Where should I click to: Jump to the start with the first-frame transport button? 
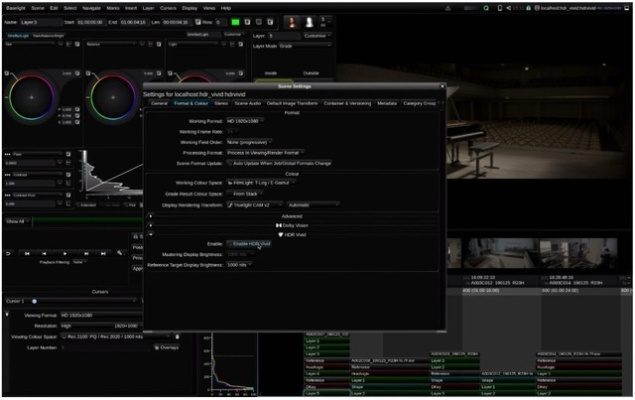26,254
